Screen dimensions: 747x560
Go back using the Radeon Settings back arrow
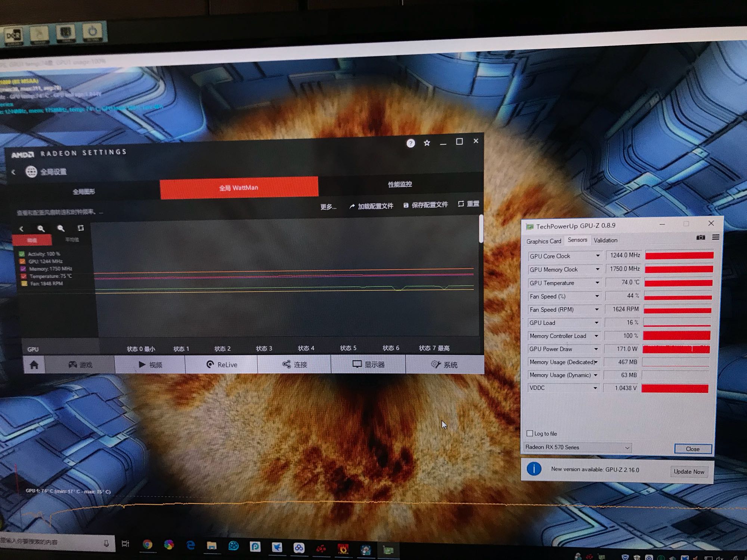(13, 172)
